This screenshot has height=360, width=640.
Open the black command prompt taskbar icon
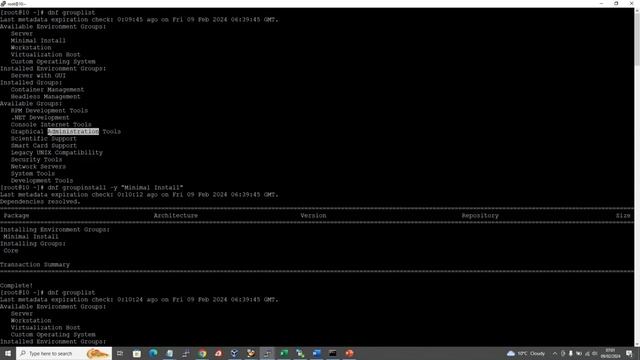(333, 353)
